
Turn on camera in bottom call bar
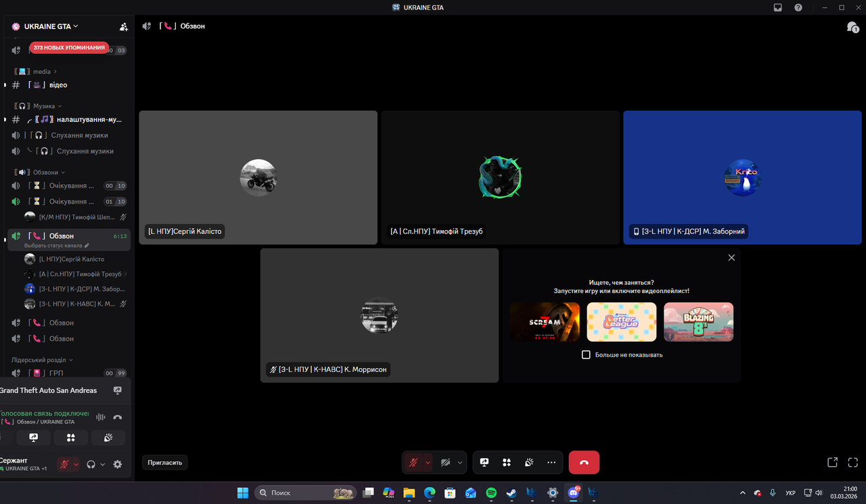[x=445, y=463]
